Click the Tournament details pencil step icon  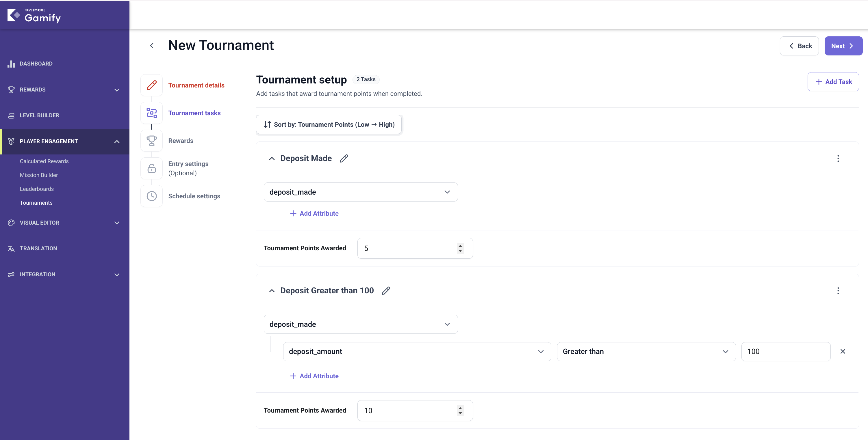[x=152, y=85]
